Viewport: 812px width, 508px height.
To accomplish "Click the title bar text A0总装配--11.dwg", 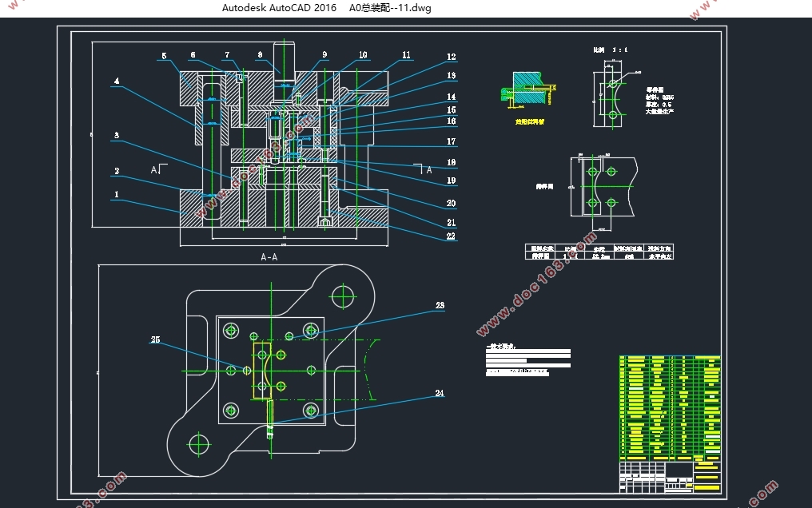I will coord(390,8).
